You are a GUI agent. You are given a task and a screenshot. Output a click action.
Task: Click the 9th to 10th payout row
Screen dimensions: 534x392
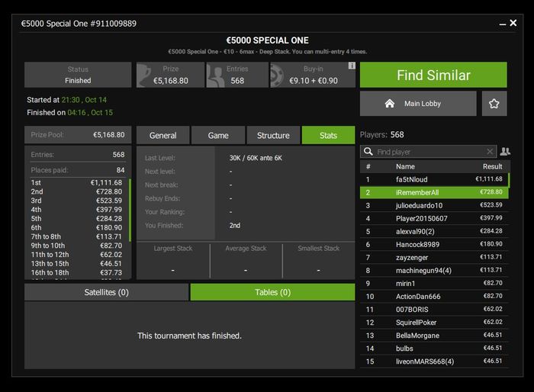pyautogui.click(x=76, y=246)
